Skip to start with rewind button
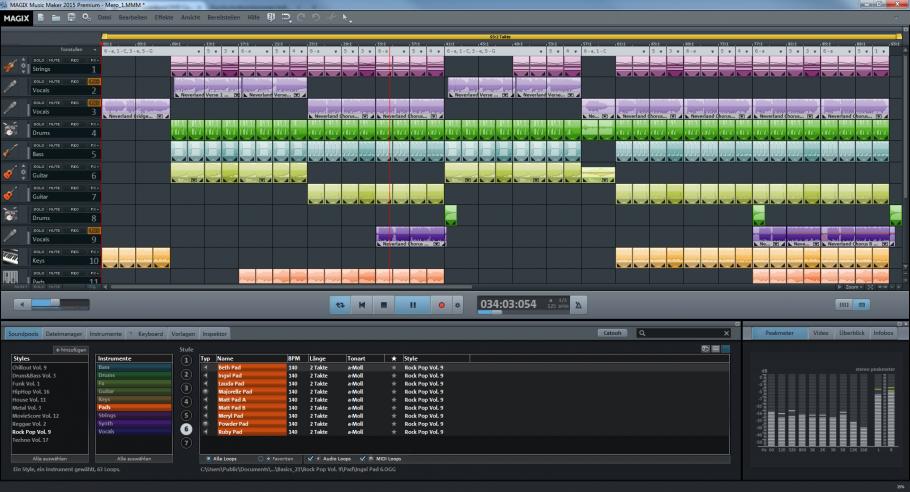Screen dimensions: 910x492 tap(363, 304)
